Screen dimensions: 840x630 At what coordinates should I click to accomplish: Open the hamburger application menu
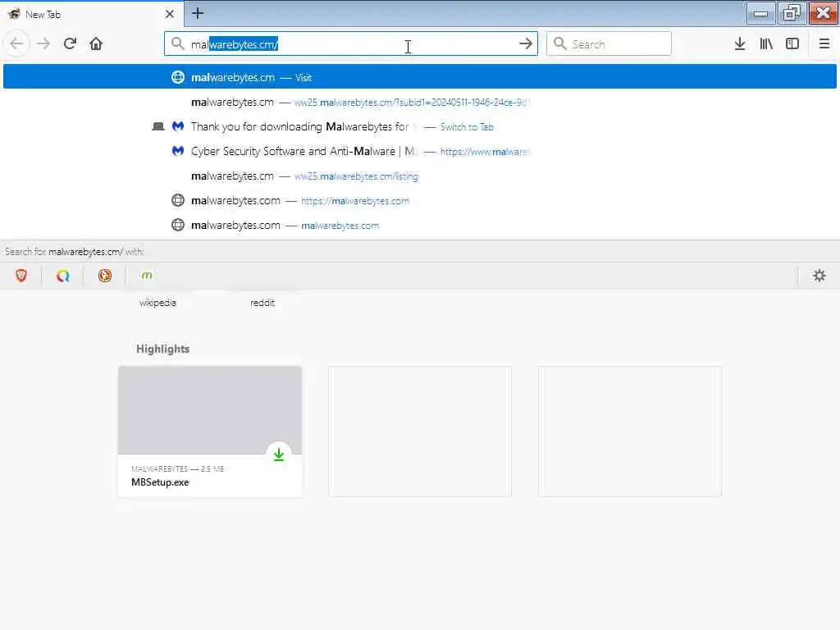(824, 43)
